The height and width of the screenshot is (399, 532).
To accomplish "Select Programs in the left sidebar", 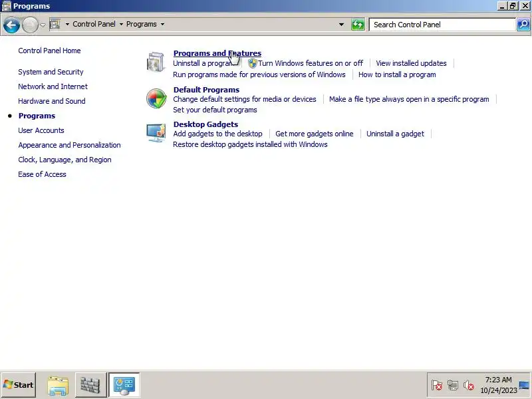I will tap(37, 116).
